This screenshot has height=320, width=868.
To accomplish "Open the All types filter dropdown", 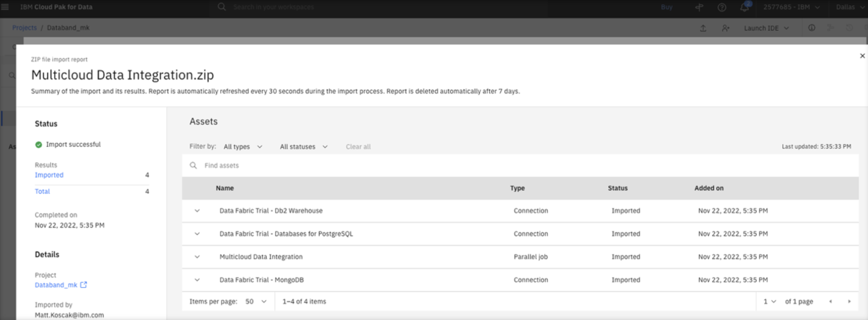I will (x=243, y=147).
